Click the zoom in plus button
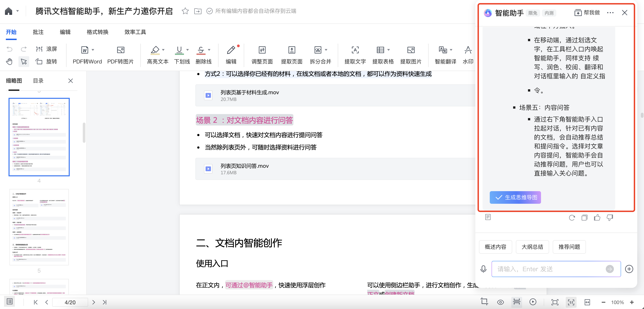This screenshot has height=309, width=644. [x=632, y=302]
